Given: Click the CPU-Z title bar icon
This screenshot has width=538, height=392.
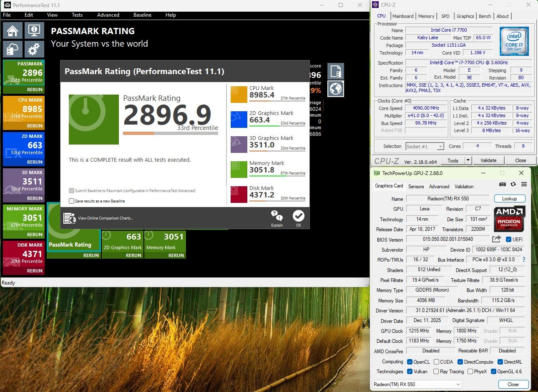Looking at the screenshot, I should [x=375, y=5].
